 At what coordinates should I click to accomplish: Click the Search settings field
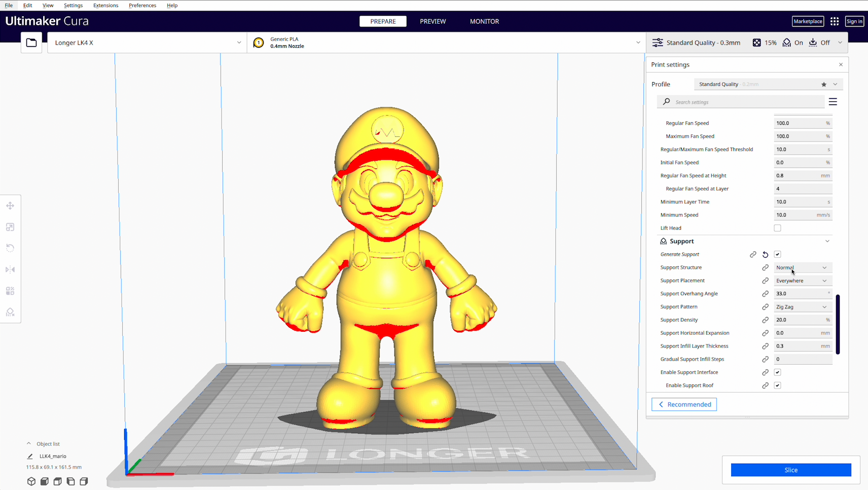[x=741, y=102]
